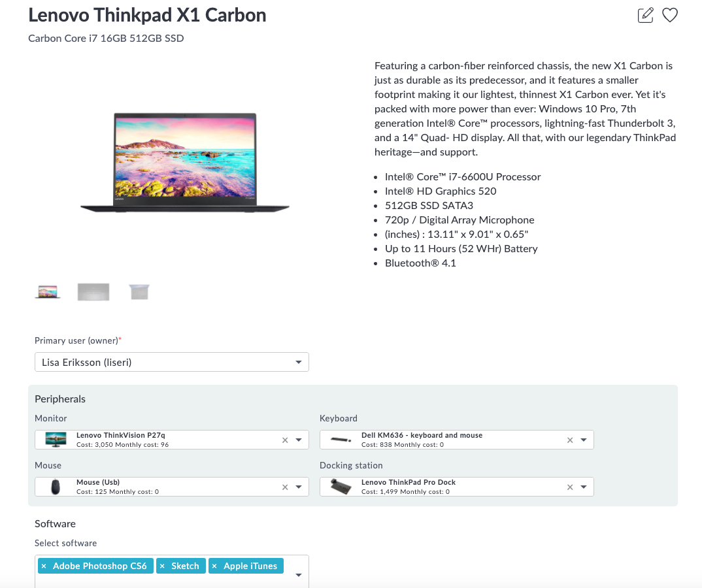This screenshot has width=702, height=588.
Task: Clear the Mouse selection
Action: pyautogui.click(x=285, y=487)
